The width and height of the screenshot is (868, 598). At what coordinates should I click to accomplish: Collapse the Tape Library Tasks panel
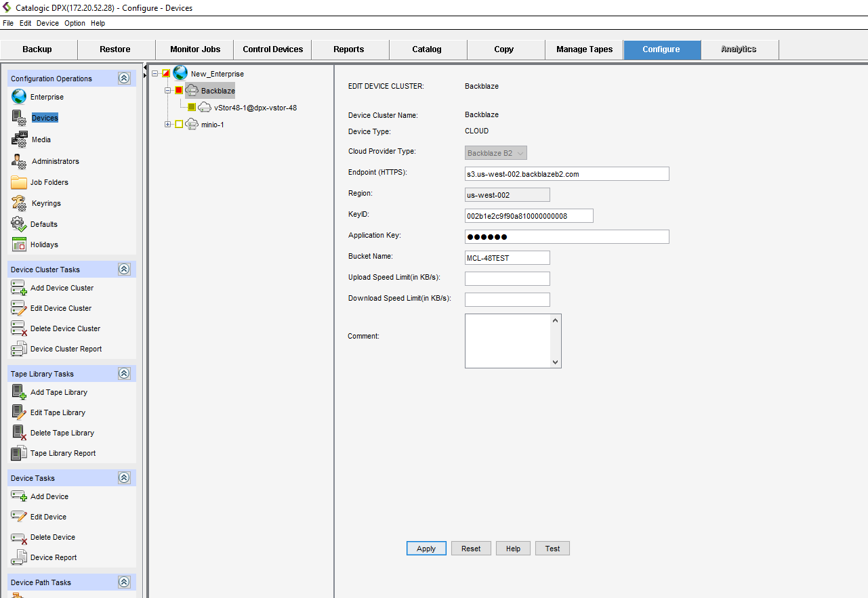[x=124, y=374]
